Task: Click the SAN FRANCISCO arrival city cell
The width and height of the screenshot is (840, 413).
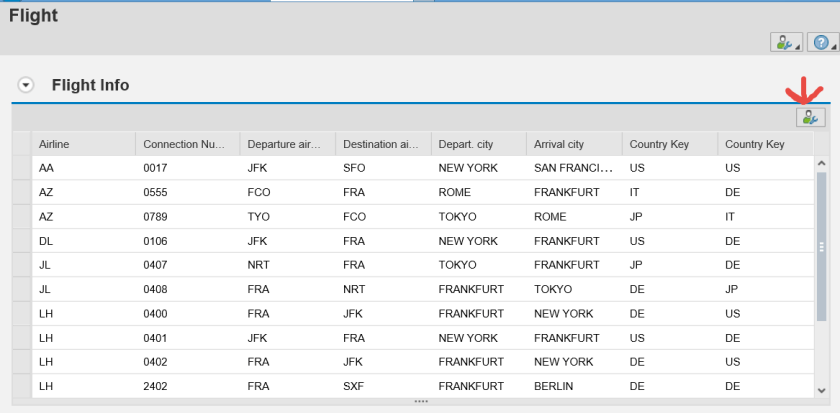Action: pyautogui.click(x=572, y=168)
